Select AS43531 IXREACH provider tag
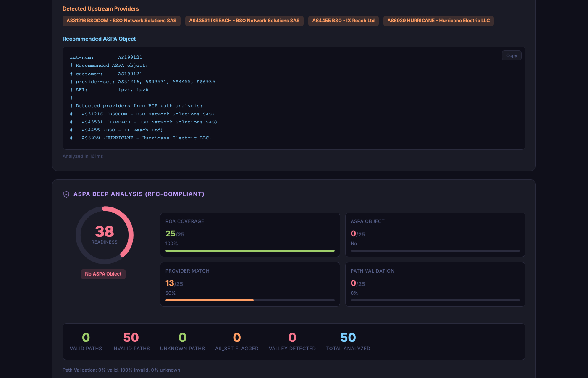This screenshot has width=588, height=378. [244, 21]
